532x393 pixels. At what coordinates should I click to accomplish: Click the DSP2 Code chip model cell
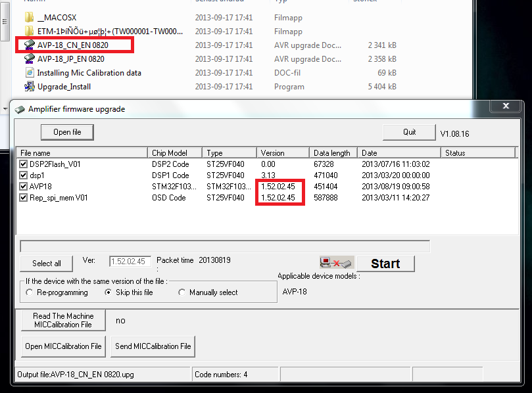pos(170,164)
